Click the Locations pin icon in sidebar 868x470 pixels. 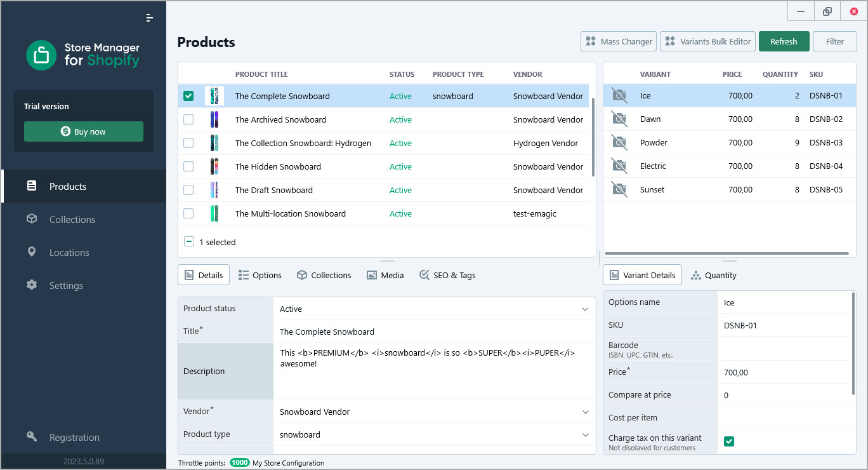[x=32, y=252]
